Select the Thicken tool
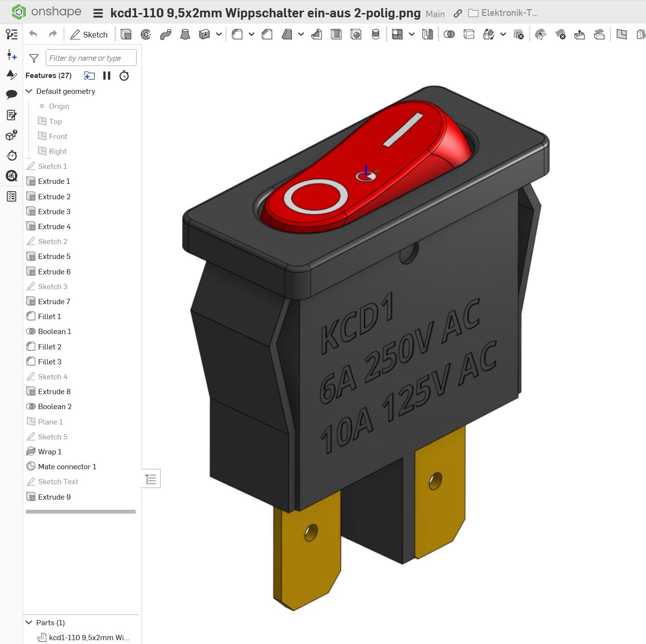 [204, 34]
